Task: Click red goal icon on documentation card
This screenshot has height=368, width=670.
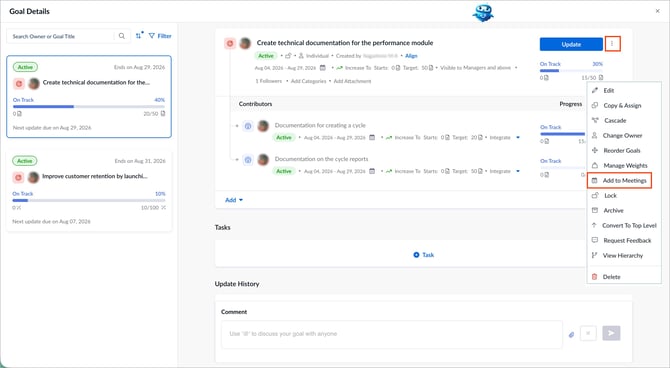Action: 19,83
